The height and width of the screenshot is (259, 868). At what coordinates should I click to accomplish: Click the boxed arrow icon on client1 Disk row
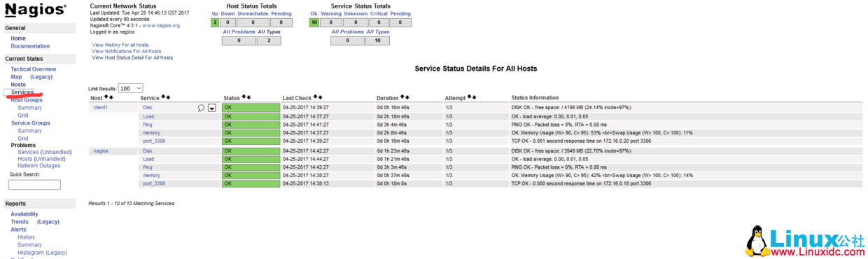click(x=211, y=108)
